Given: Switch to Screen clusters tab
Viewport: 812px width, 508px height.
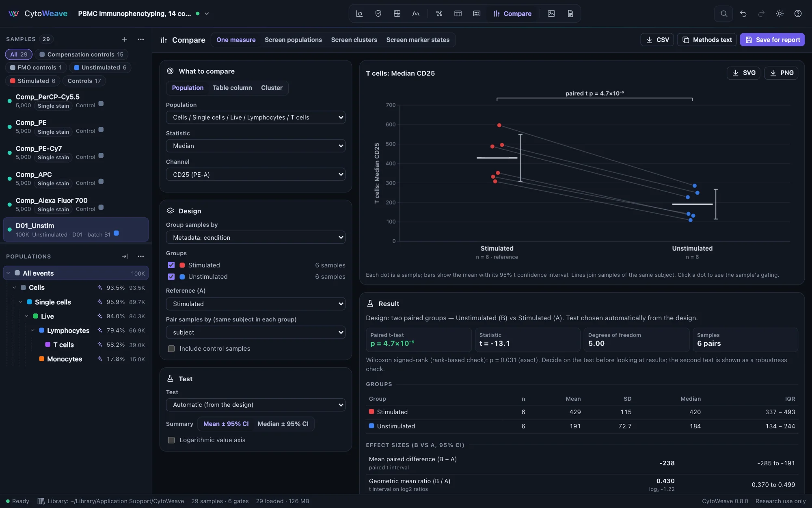Looking at the screenshot, I should [x=354, y=40].
